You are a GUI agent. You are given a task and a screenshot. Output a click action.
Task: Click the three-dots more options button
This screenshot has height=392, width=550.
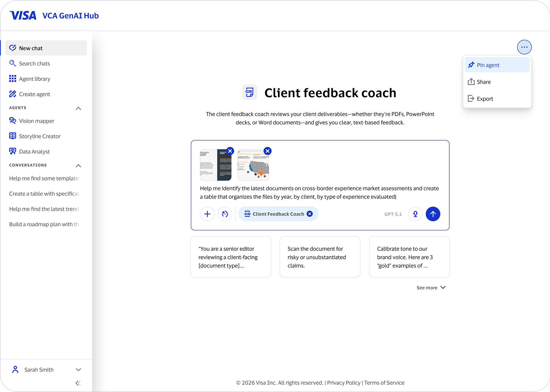click(524, 47)
